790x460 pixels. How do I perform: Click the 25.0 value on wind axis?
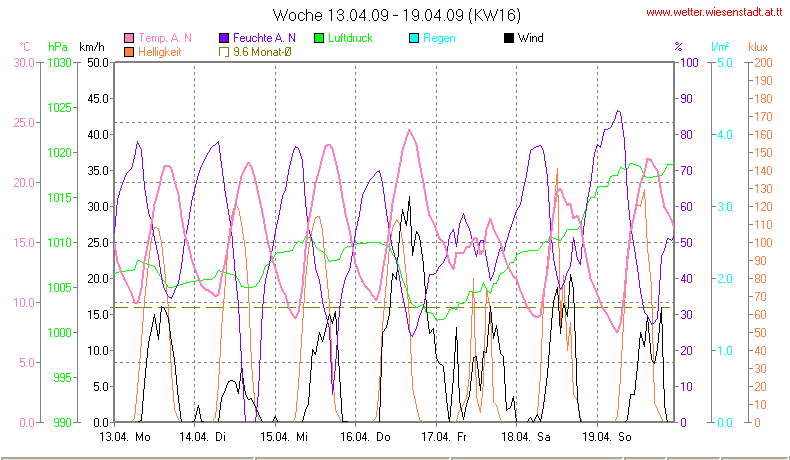click(x=98, y=243)
